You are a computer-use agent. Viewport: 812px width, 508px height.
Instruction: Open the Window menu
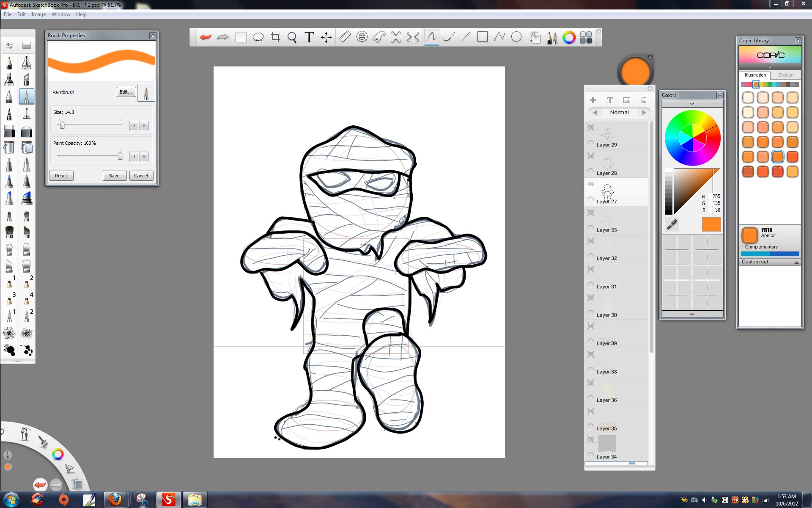(61, 14)
